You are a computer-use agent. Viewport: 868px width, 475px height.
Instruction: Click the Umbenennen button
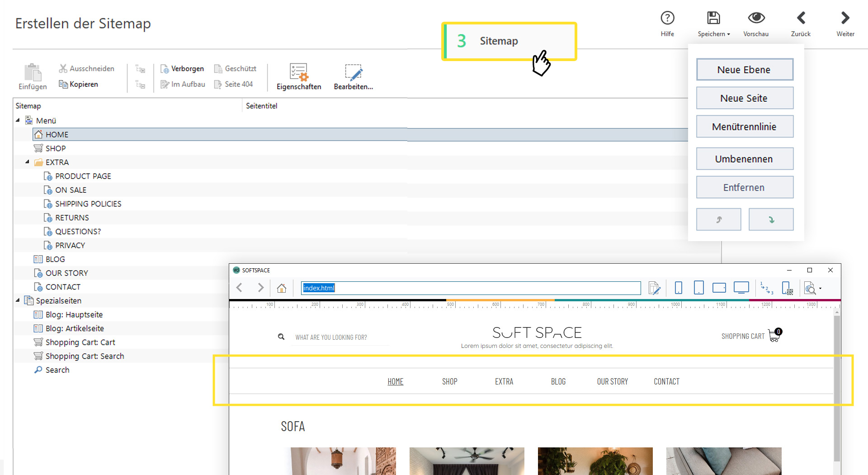pos(745,159)
